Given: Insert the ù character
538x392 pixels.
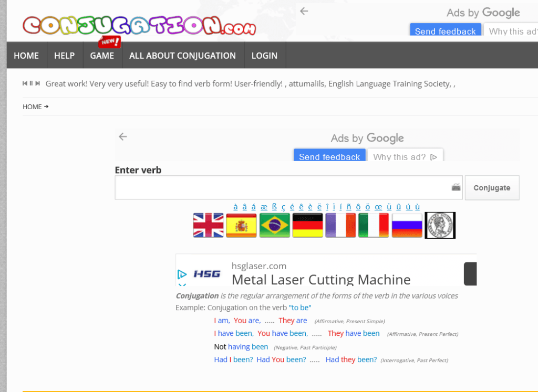Looking at the screenshot, I should pyautogui.click(x=417, y=207).
